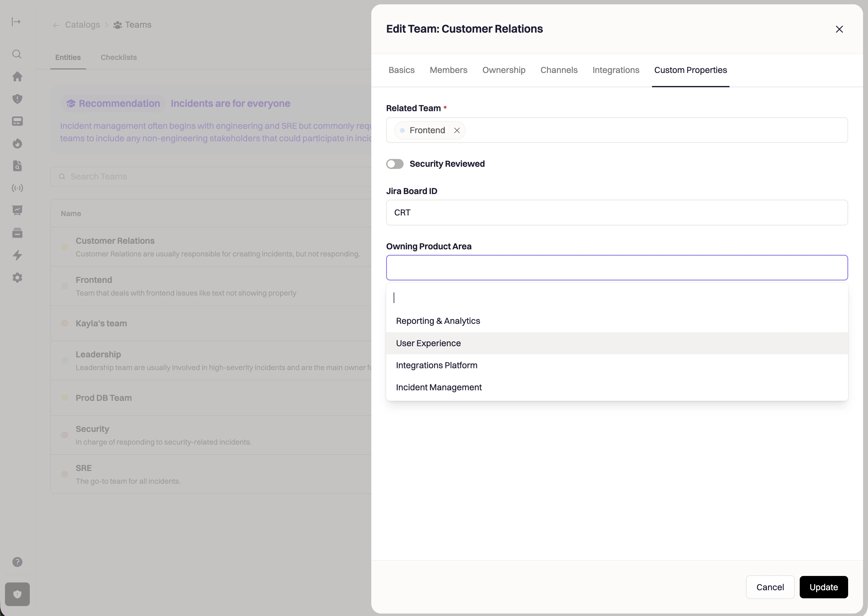Image resolution: width=868 pixels, height=616 pixels.
Task: Expand the sidebar with arrow icon
Action: coord(16,22)
